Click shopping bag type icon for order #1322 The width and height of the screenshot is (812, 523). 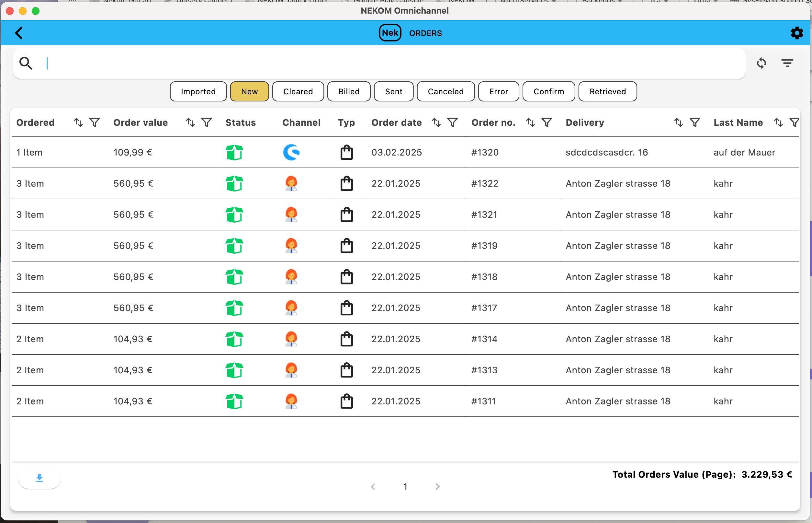click(346, 183)
